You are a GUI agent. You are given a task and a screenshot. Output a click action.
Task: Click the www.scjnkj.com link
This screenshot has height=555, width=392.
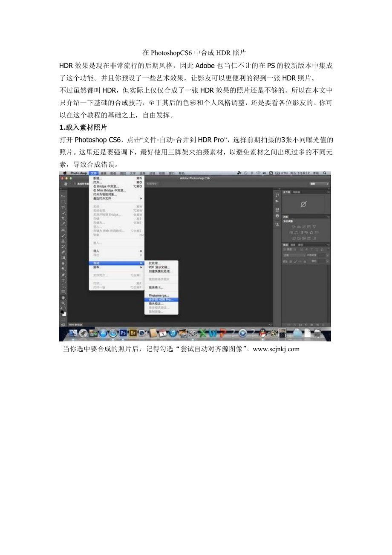(x=276, y=349)
